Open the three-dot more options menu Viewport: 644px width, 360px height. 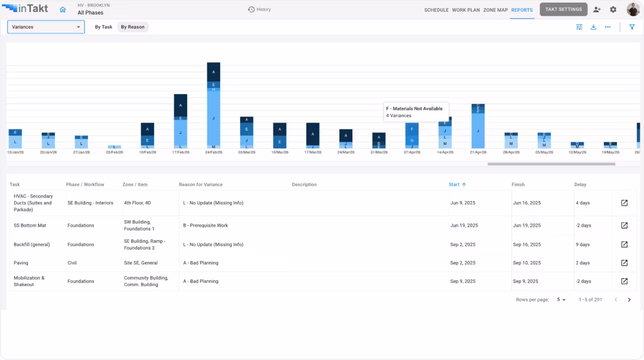point(607,27)
